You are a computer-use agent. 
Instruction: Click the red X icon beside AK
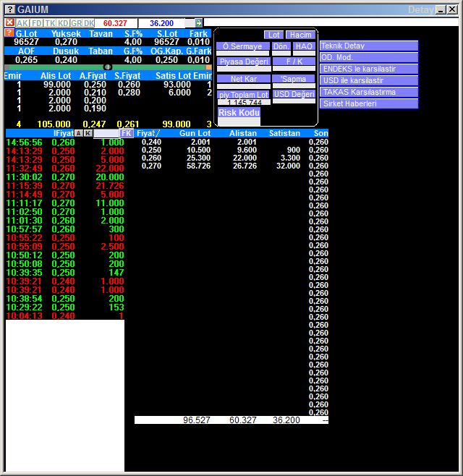pos(9,22)
